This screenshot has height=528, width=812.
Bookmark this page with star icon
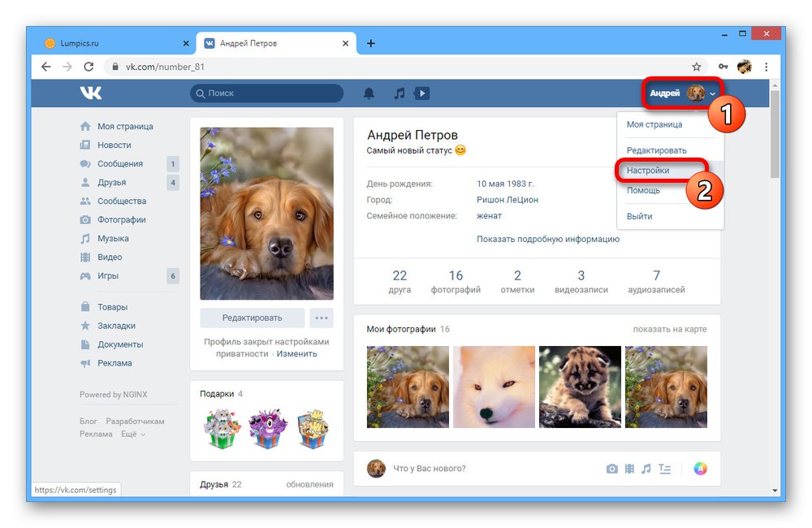[x=697, y=67]
